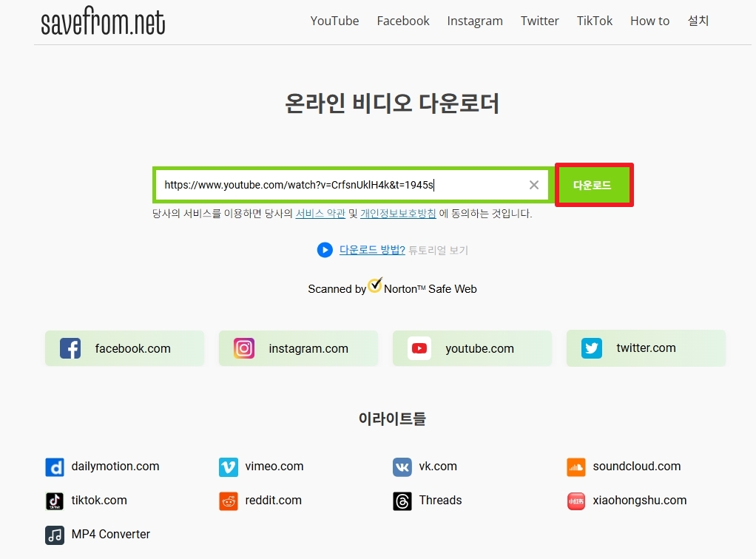Open the 서비스 약관 link
This screenshot has width=756, height=559.
320,214
